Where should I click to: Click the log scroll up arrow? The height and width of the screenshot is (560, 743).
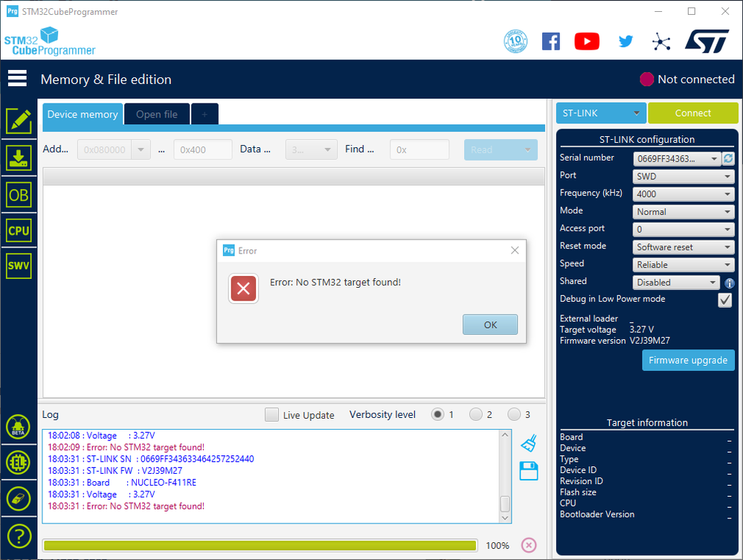click(x=505, y=435)
